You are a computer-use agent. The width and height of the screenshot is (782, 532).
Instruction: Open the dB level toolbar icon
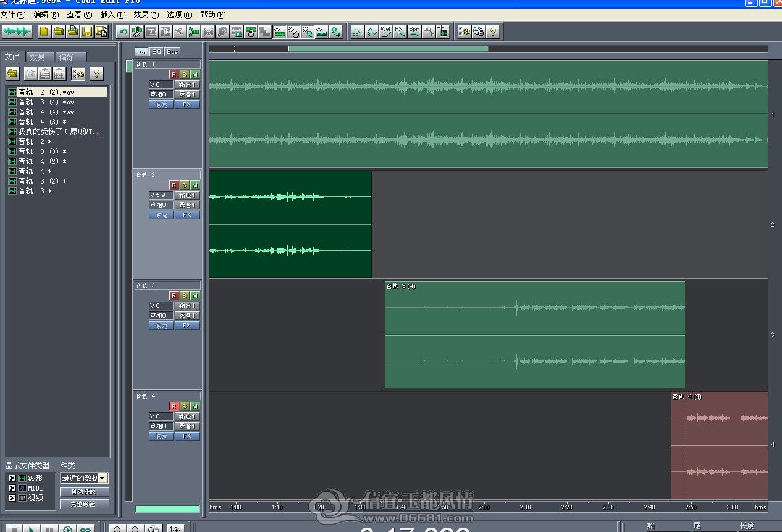tap(357, 32)
